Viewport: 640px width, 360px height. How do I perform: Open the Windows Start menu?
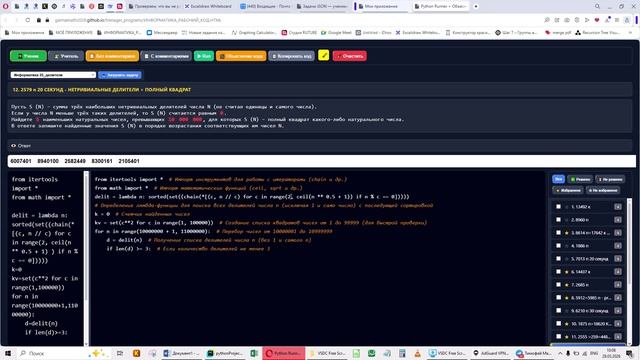pos(7,353)
